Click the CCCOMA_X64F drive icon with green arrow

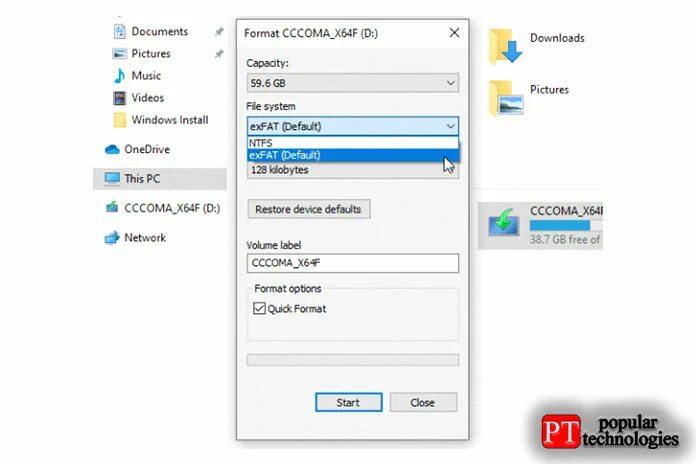point(503,223)
